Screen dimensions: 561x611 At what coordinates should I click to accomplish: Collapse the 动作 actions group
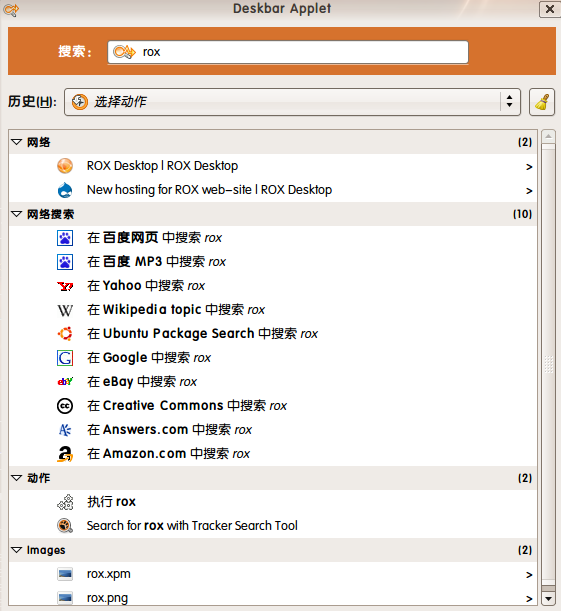coord(16,478)
